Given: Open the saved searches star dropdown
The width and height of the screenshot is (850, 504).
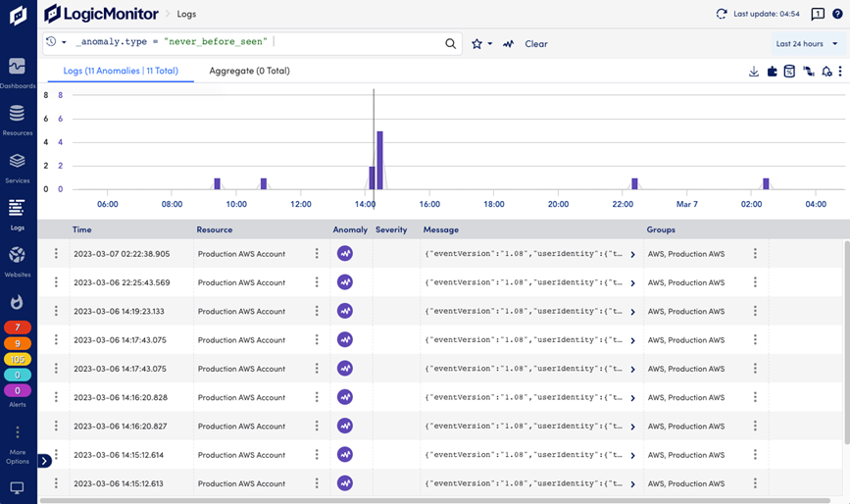Looking at the screenshot, I should tap(481, 44).
